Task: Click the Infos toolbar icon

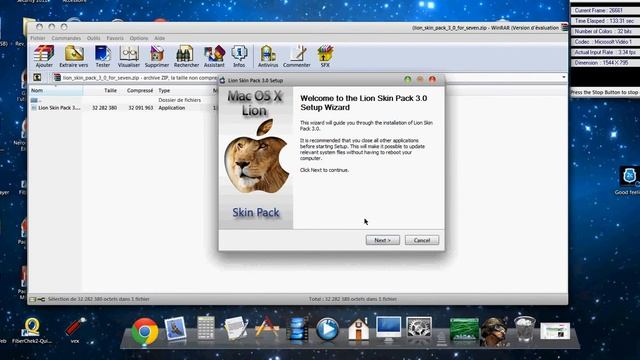Action: (x=239, y=56)
